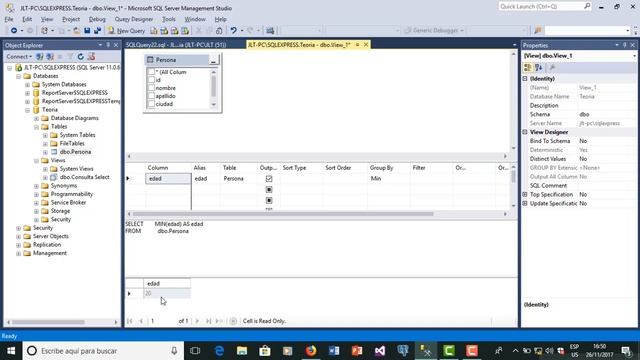This screenshot has height=360, width=640.
Task: Click the connect object explorer server icon
Action: (40, 57)
